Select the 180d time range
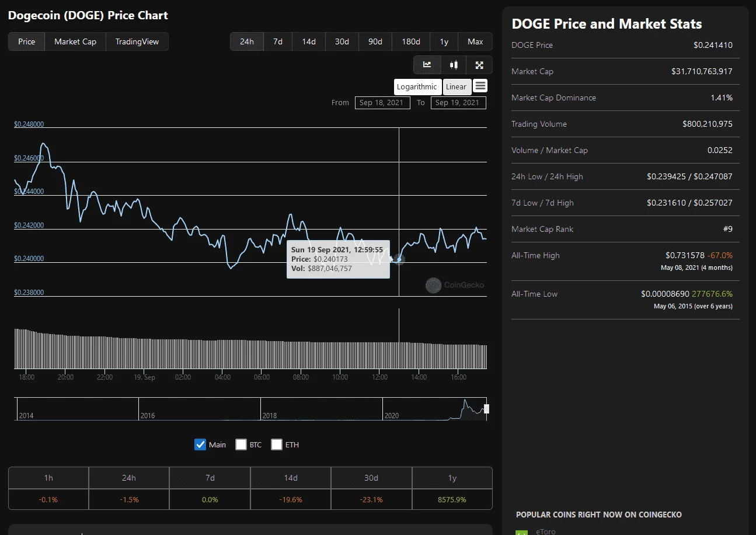Screen dimensions: 756x535 point(411,41)
